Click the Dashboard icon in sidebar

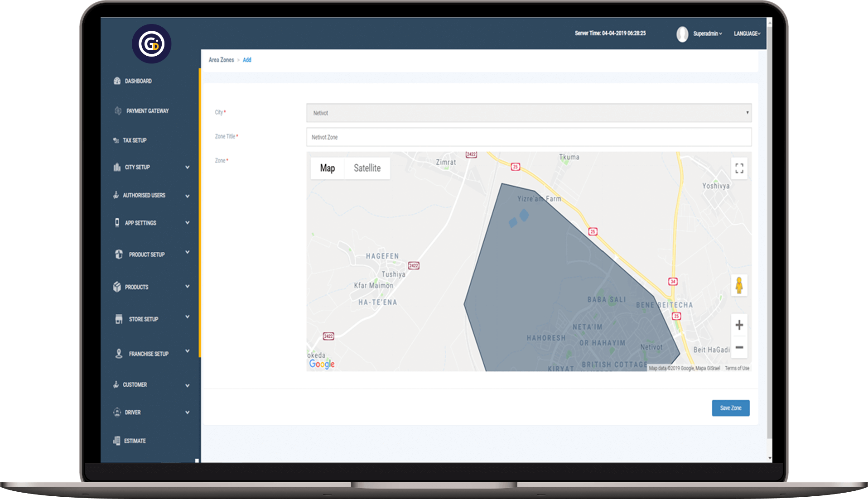tap(117, 81)
